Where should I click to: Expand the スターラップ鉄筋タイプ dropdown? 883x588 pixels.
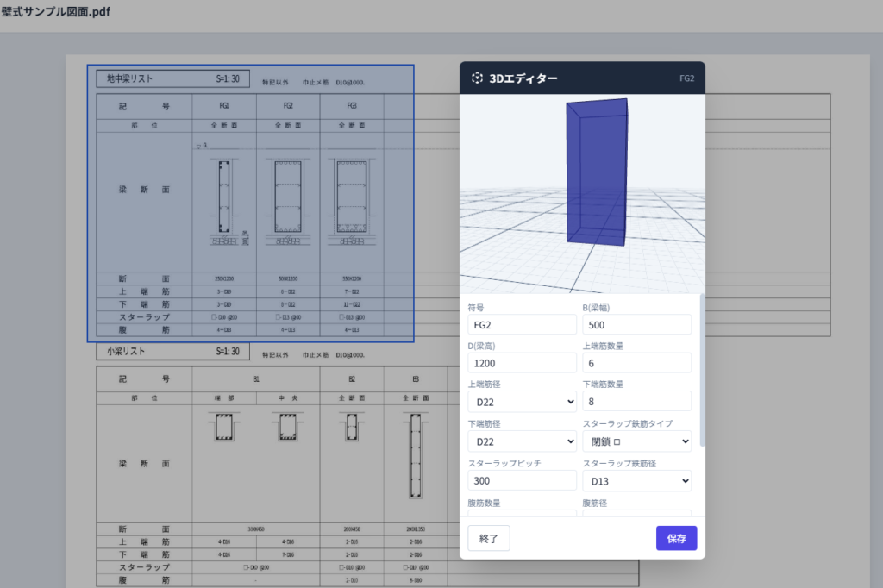click(x=636, y=441)
